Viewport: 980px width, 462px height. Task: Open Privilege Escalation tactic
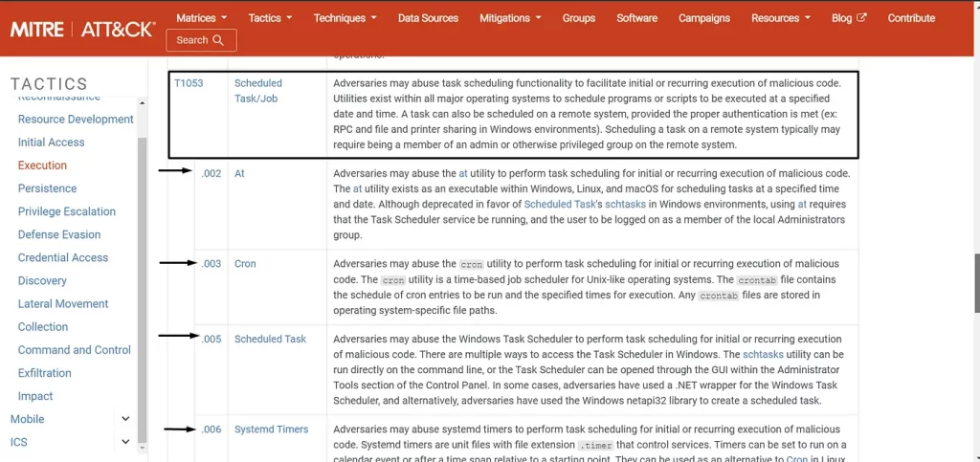67,211
